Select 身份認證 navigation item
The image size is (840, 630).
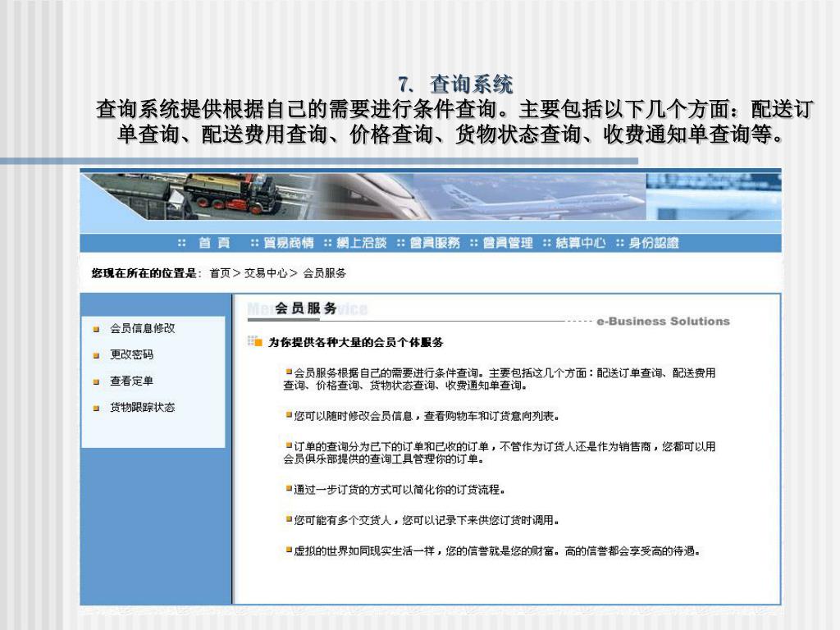point(654,243)
